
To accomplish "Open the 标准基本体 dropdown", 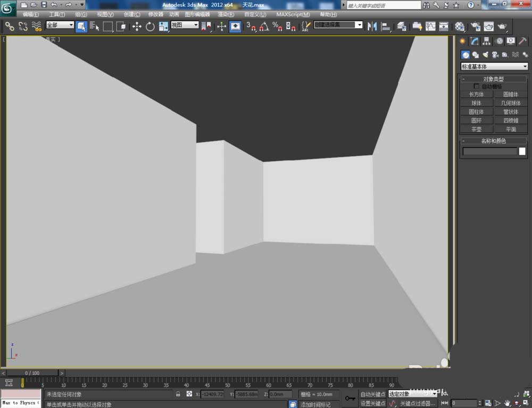I will (x=494, y=66).
